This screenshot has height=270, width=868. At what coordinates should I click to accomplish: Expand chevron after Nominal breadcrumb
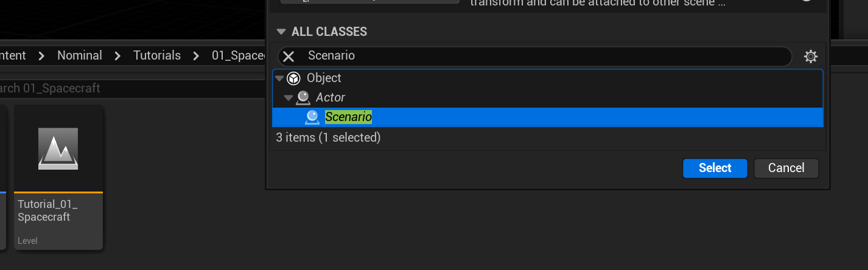click(117, 56)
